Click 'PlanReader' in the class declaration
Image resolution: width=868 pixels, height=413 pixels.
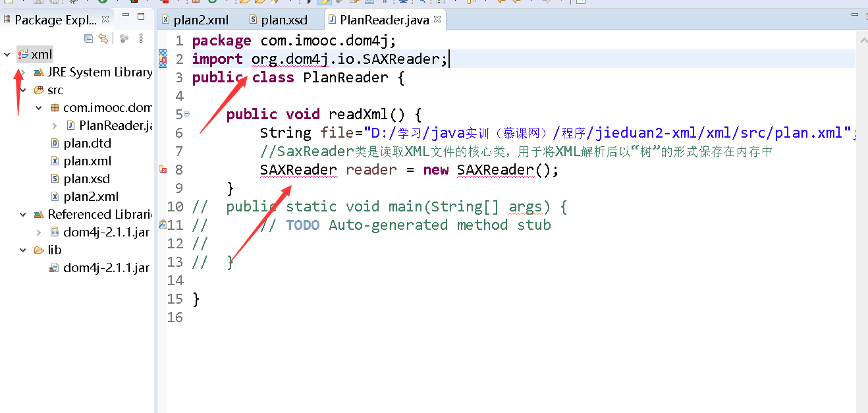click(346, 78)
